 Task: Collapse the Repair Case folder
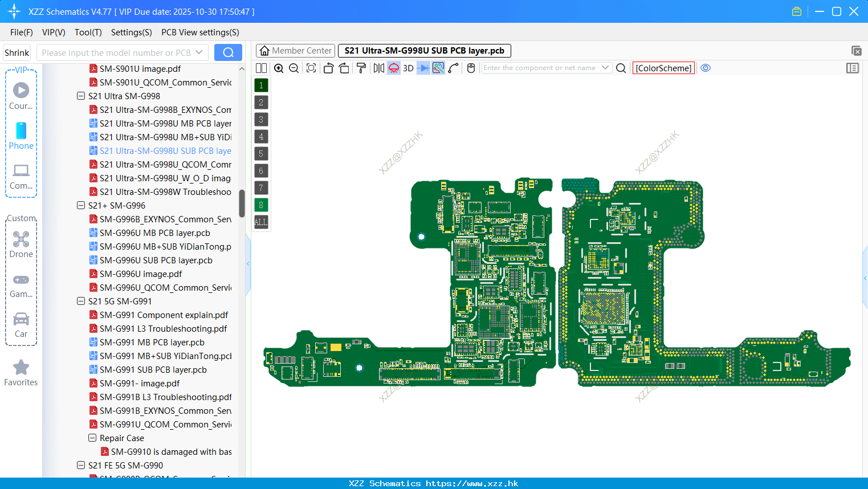point(92,438)
